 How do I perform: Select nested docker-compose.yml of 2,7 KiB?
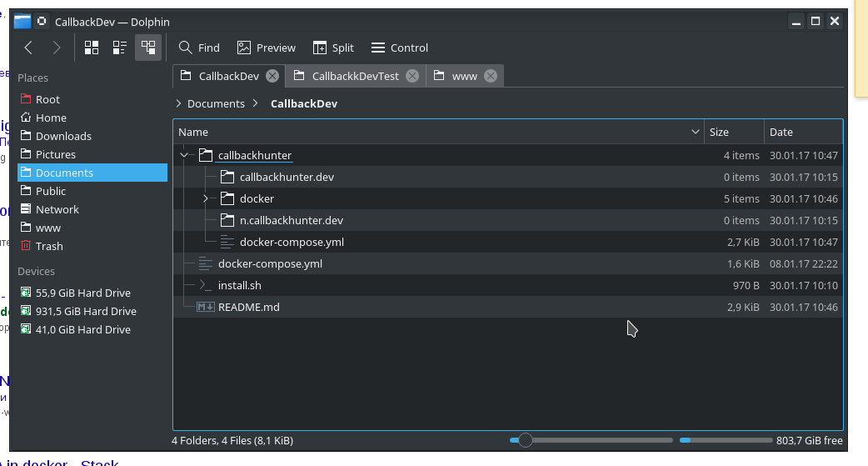tap(292, 242)
